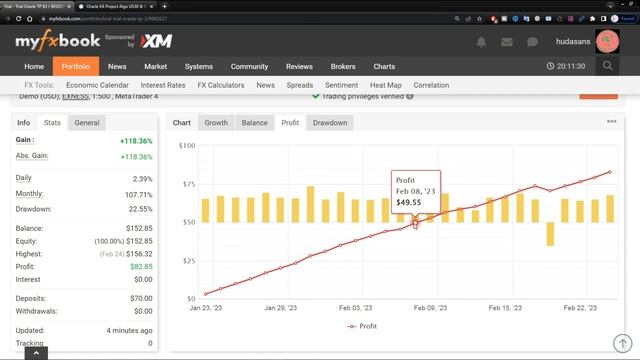The width and height of the screenshot is (640, 360).
Task: Open Sentiment tool
Action: [x=341, y=85]
